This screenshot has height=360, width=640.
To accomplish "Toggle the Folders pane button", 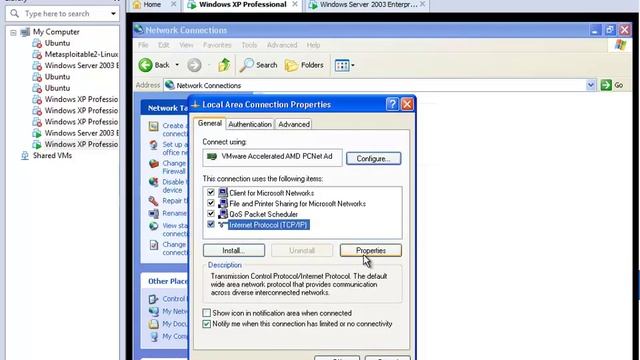I will [x=304, y=65].
